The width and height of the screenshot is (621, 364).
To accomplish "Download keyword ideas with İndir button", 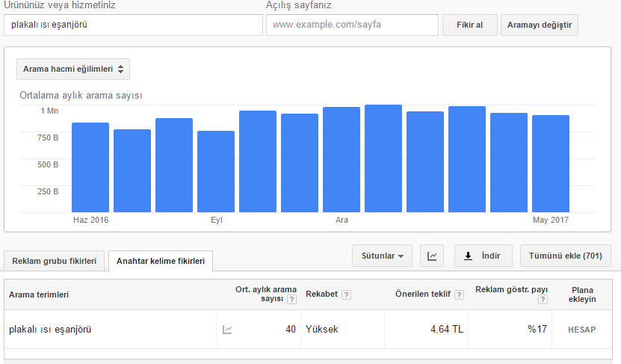I will (483, 256).
